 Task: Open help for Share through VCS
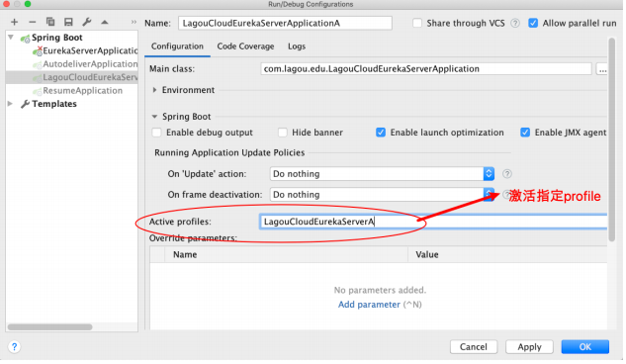(515, 23)
